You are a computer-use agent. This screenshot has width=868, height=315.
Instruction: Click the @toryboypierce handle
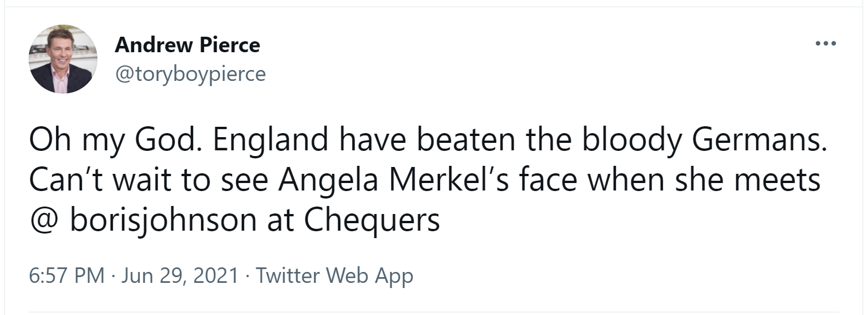tap(190, 73)
